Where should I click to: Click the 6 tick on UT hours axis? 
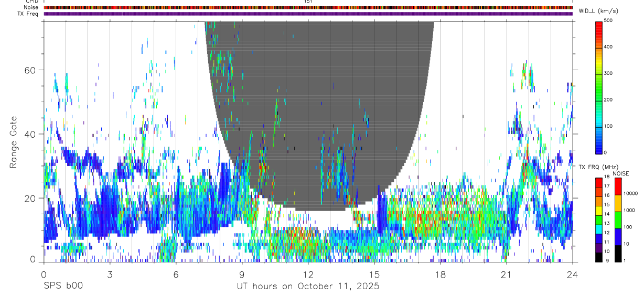(176, 274)
